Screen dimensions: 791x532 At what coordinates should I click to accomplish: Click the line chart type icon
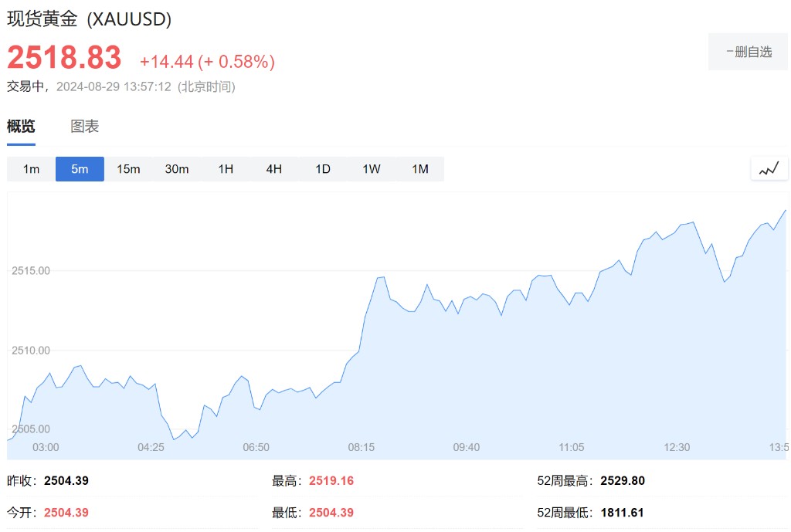click(x=769, y=169)
